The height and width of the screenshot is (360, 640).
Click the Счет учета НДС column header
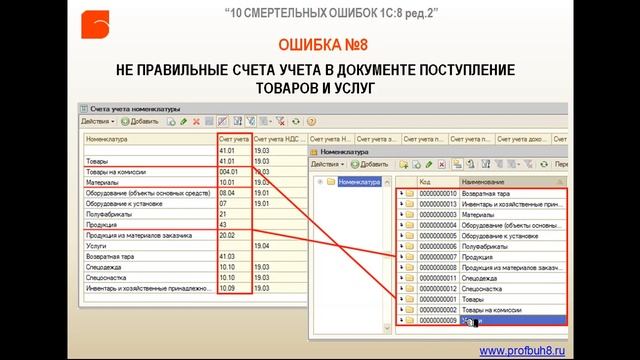coord(280,139)
